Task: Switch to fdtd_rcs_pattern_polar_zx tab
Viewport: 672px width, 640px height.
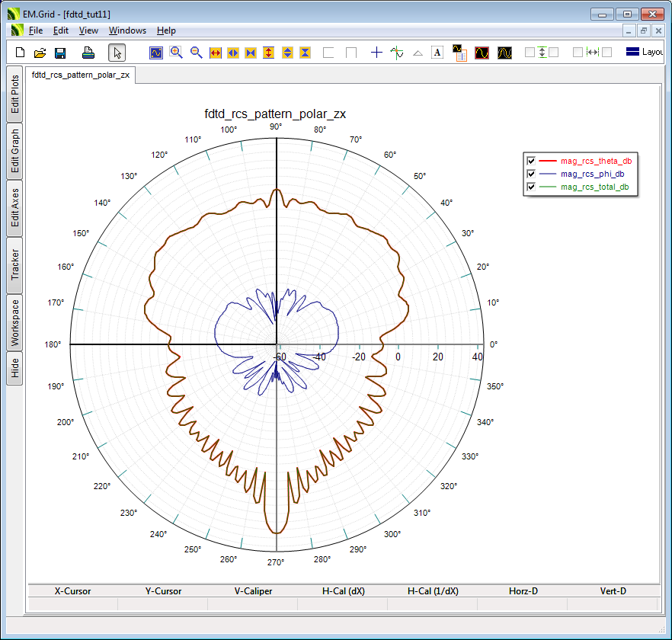Action: tap(80, 75)
